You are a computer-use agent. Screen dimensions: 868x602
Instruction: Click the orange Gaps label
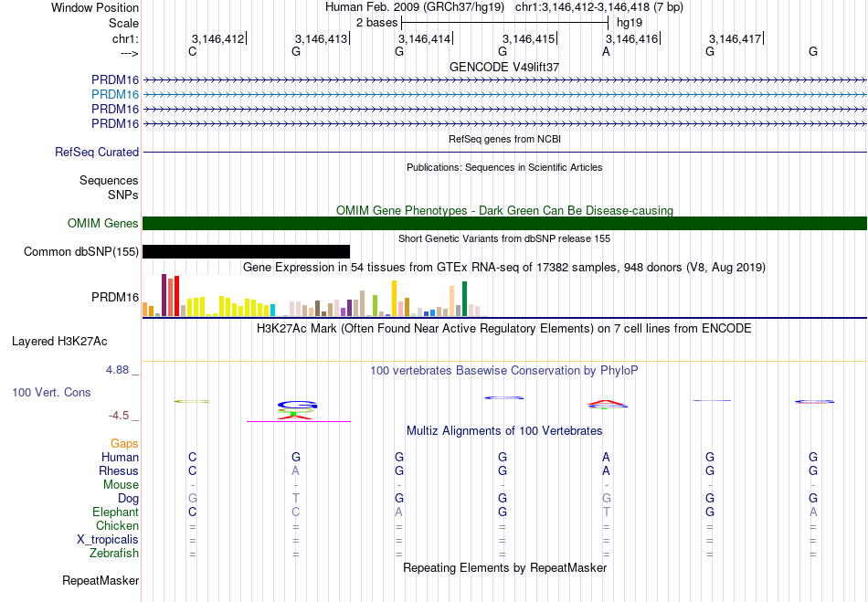[124, 444]
